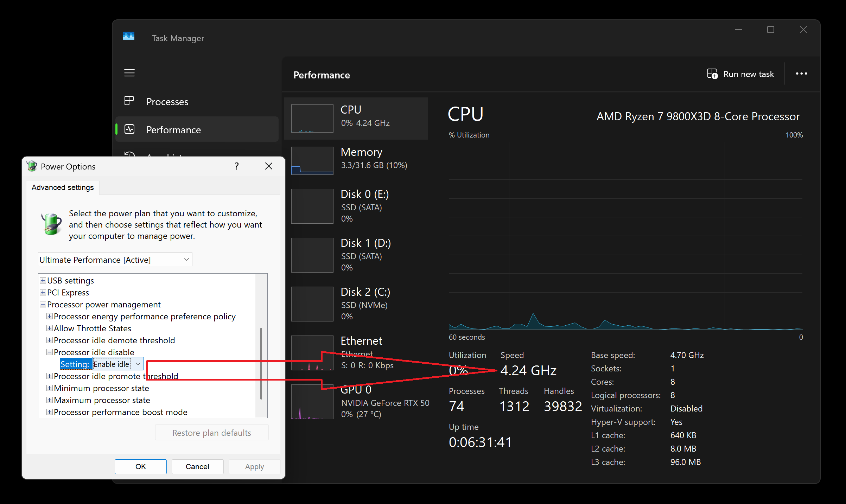
Task: Expand USB settings tree node
Action: [x=43, y=280]
